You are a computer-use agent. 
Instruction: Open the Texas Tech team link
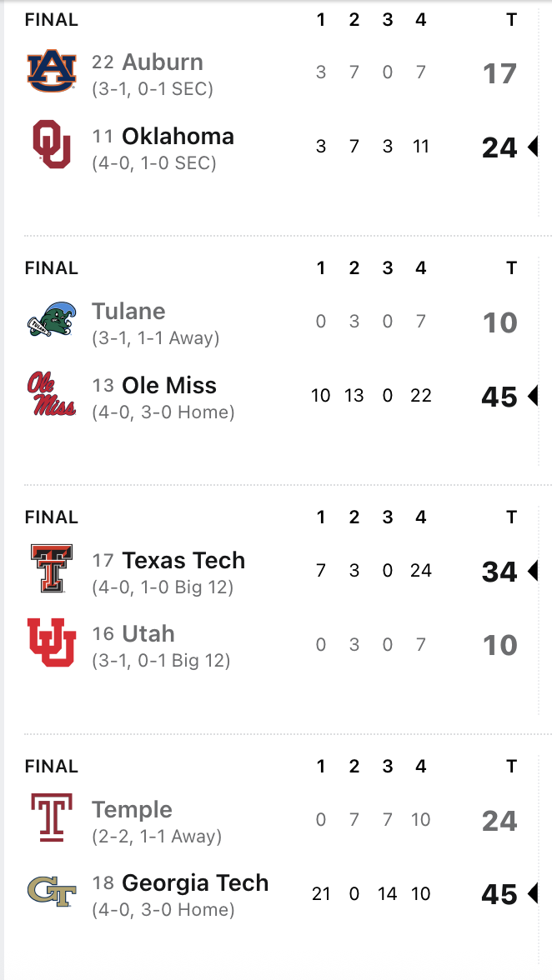click(x=183, y=560)
